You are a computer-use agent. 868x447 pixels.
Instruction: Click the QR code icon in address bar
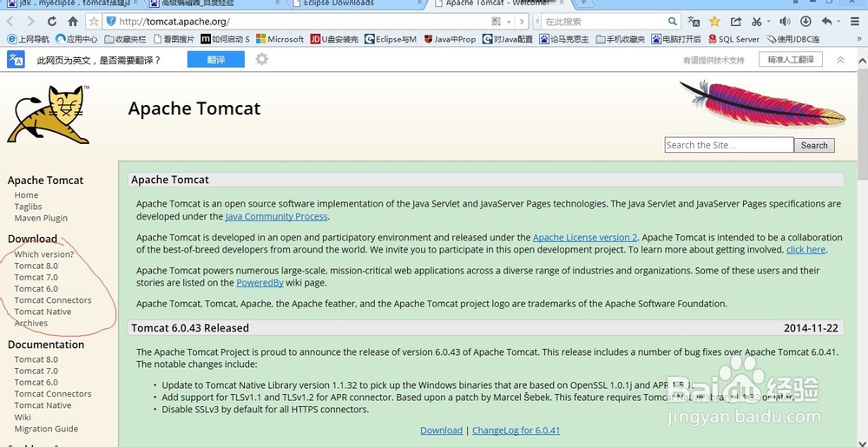point(496,22)
